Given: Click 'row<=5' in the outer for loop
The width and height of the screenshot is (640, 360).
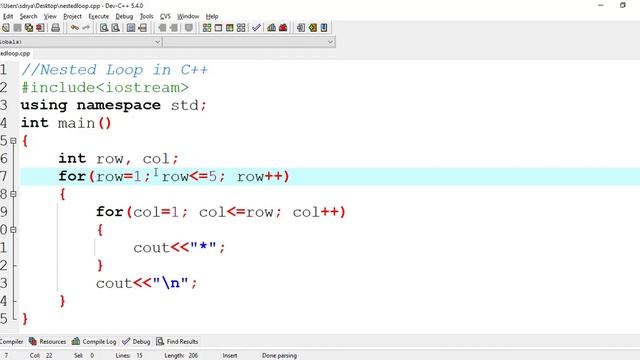Looking at the screenshot, I should (x=189, y=176).
